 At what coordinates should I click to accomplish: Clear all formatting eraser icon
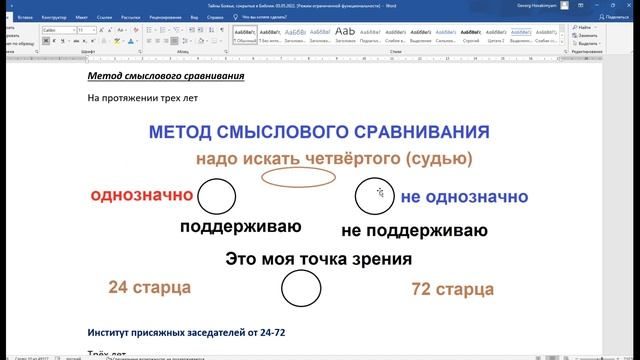[136, 30]
